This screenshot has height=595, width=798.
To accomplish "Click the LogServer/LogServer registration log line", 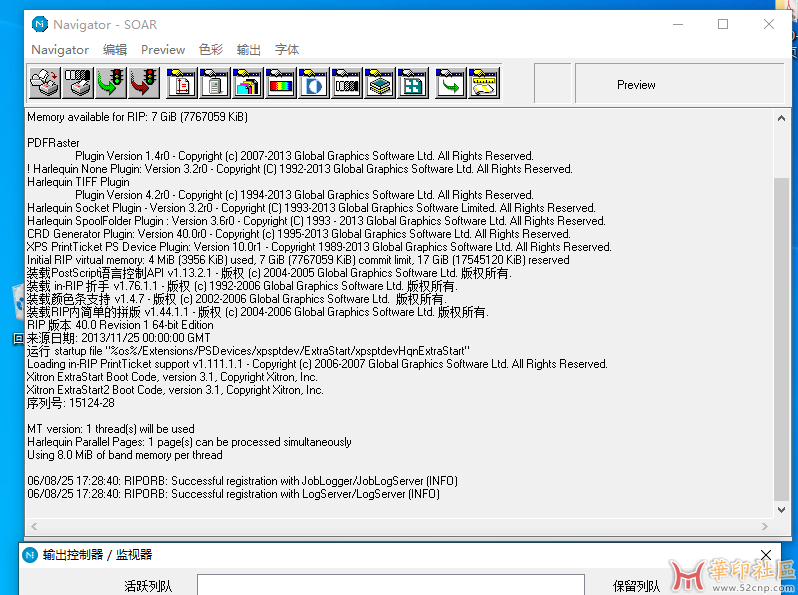I will pyautogui.click(x=234, y=494).
